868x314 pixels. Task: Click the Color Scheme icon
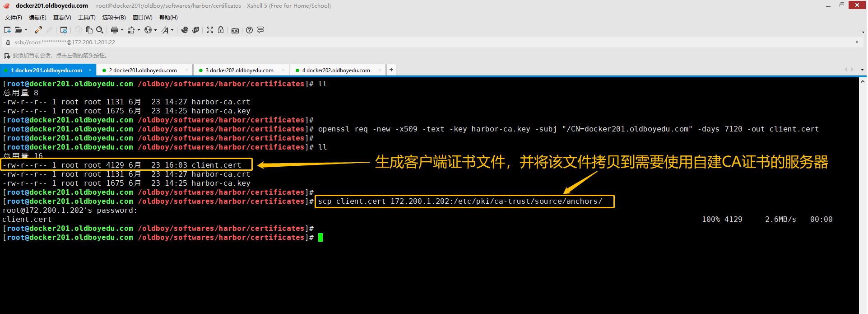131,30
